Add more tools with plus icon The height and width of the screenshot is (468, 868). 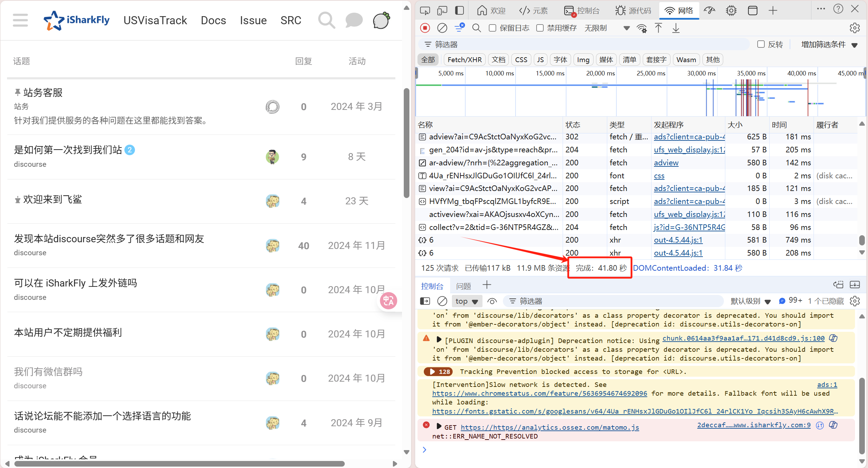(773, 11)
